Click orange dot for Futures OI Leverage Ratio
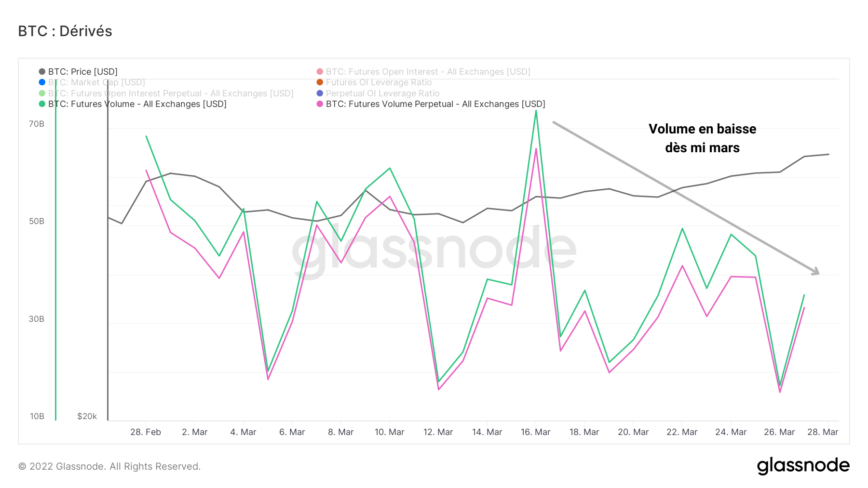The width and height of the screenshot is (868, 488). [x=320, y=82]
